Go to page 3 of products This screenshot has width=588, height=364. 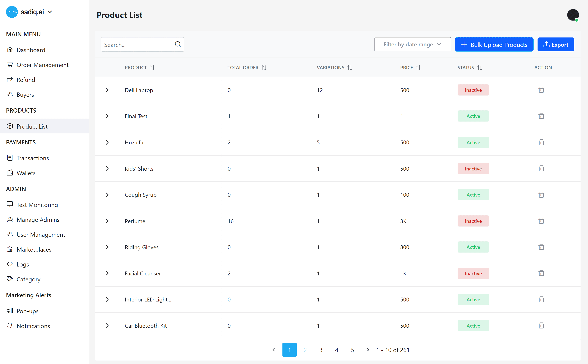(x=321, y=350)
